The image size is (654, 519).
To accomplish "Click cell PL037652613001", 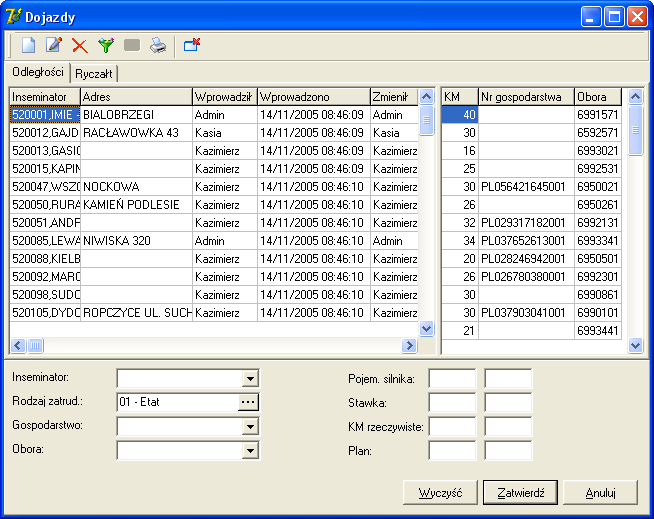I will coord(526,241).
